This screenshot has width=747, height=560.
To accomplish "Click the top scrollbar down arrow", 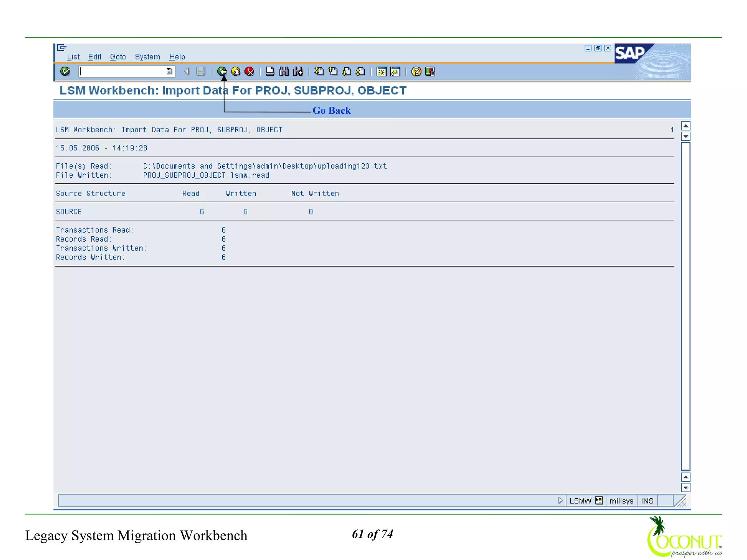I will click(686, 136).
